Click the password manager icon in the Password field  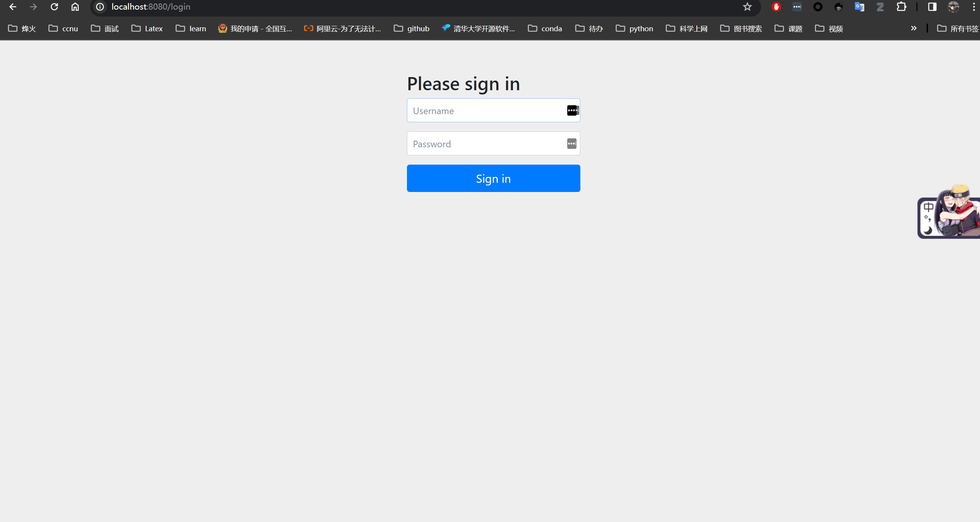pos(572,144)
